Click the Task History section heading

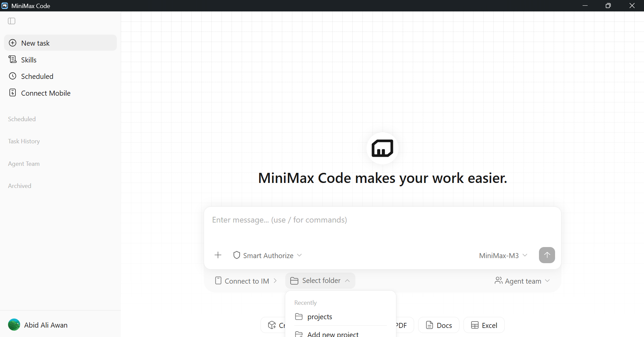24,141
